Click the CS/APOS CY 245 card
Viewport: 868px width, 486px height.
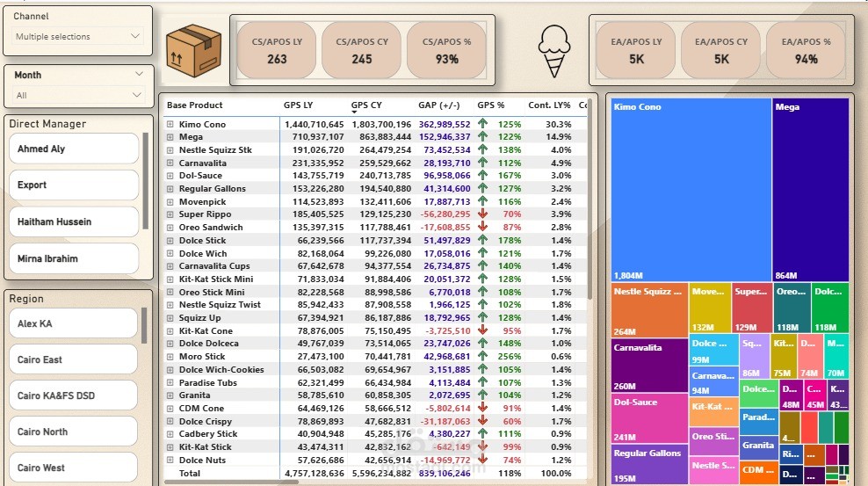coord(361,50)
